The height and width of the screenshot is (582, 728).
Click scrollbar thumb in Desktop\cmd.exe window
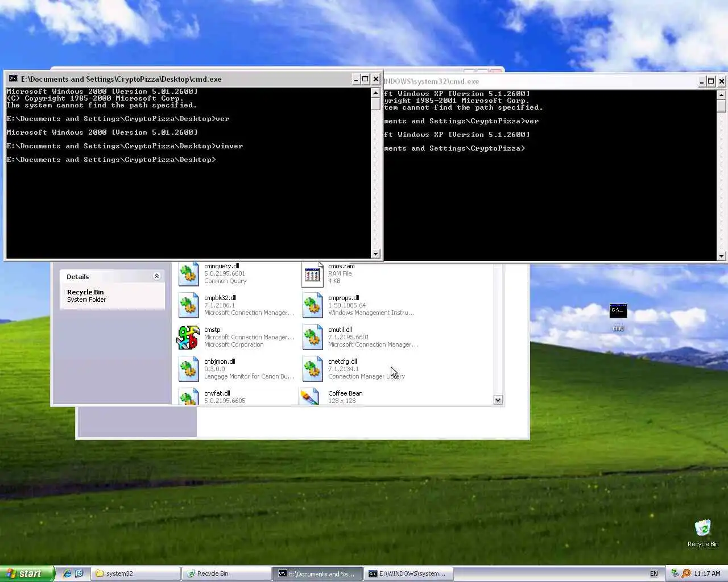tap(375, 103)
